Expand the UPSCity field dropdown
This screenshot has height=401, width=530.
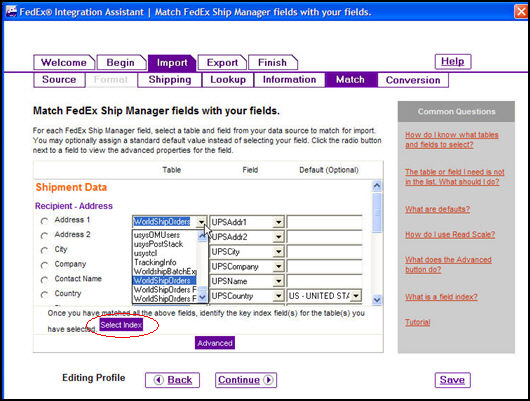pos(278,252)
